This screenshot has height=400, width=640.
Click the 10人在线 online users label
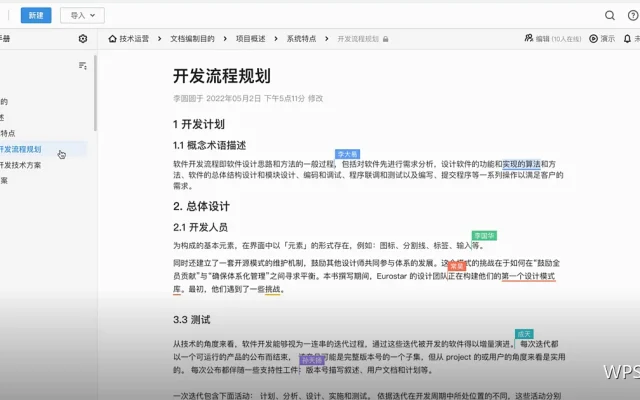[566, 39]
